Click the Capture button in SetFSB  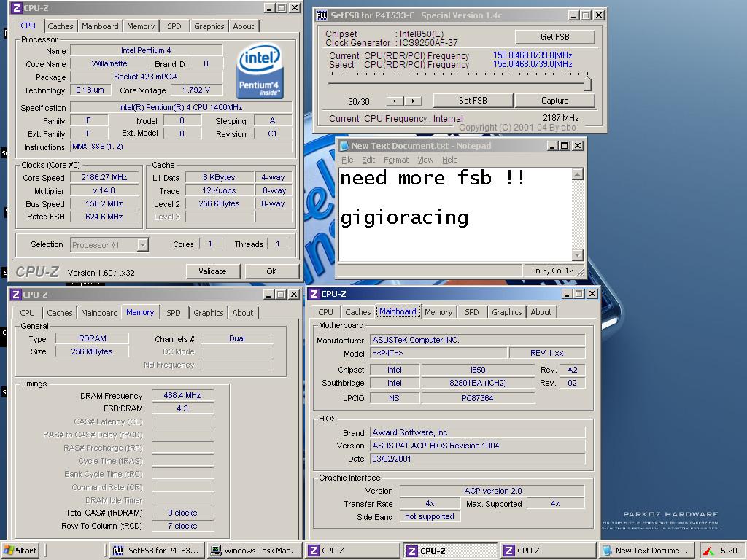point(554,101)
